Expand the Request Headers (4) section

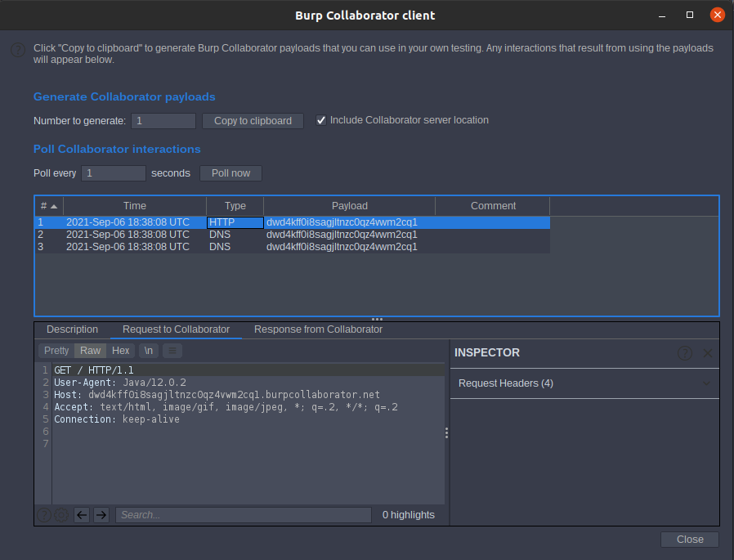tap(584, 383)
